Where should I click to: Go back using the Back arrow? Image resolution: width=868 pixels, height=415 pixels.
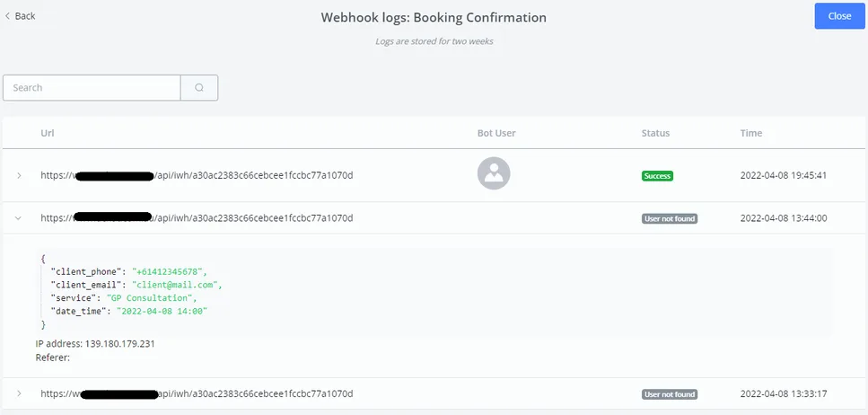(20, 16)
